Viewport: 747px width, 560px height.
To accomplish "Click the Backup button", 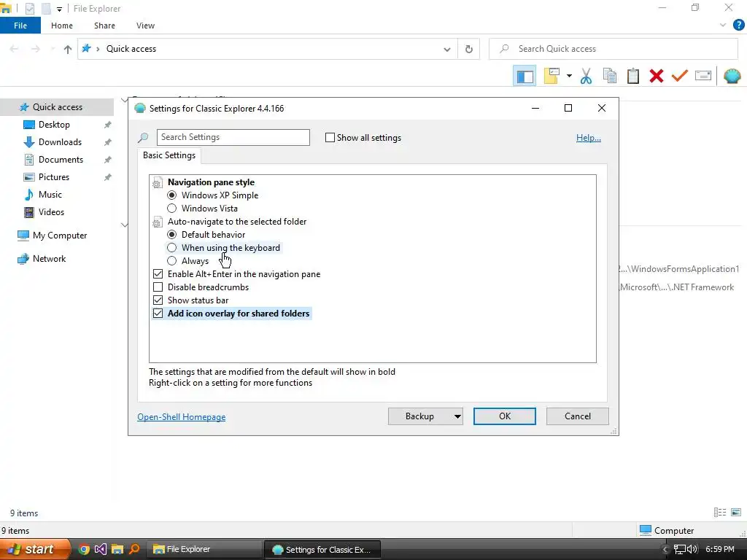I will click(x=419, y=416).
